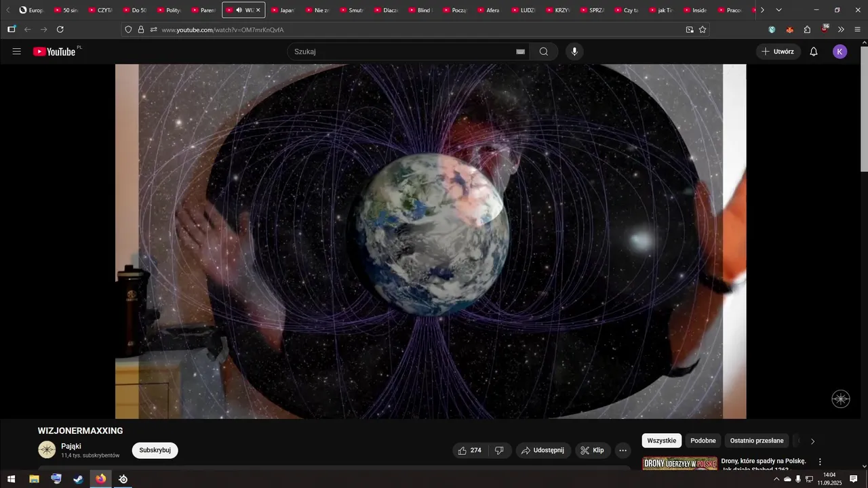This screenshot has width=868, height=488.
Task: Open on-screen keyboard in search box
Action: (x=521, y=52)
